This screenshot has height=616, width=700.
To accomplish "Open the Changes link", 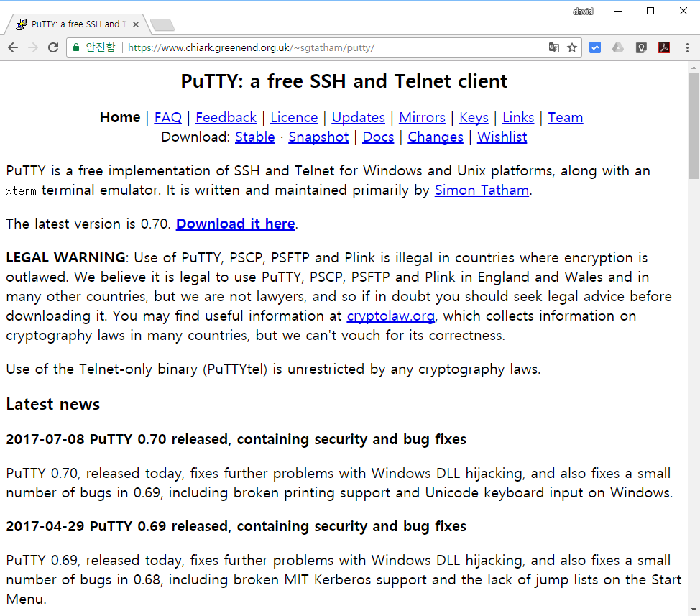I will pos(436,137).
